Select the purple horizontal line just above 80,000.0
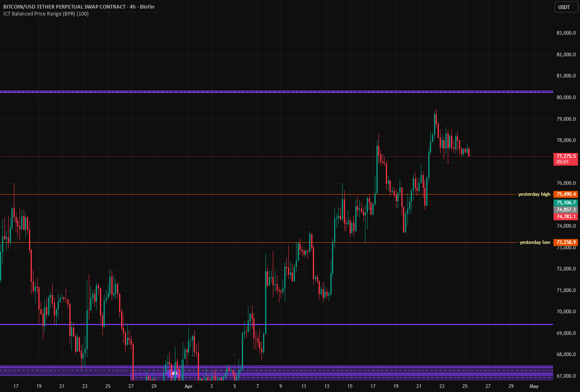The image size is (580, 392). [277, 92]
